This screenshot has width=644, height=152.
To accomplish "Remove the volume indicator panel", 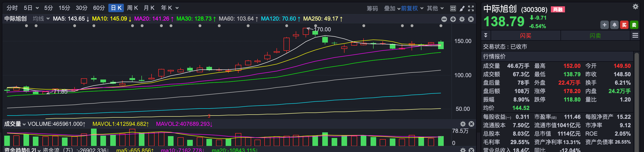I will pyautogui.click(x=471, y=124).
